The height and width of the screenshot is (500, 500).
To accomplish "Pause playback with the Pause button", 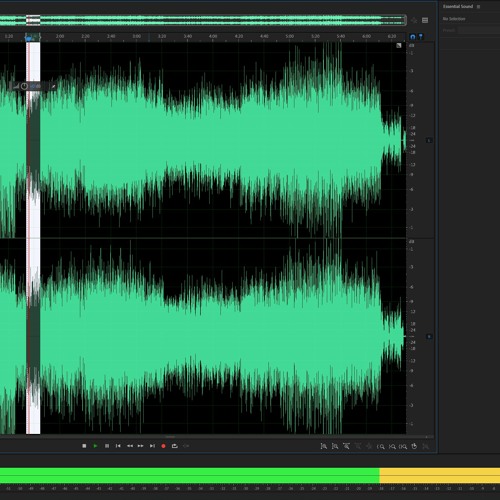I will 107,446.
